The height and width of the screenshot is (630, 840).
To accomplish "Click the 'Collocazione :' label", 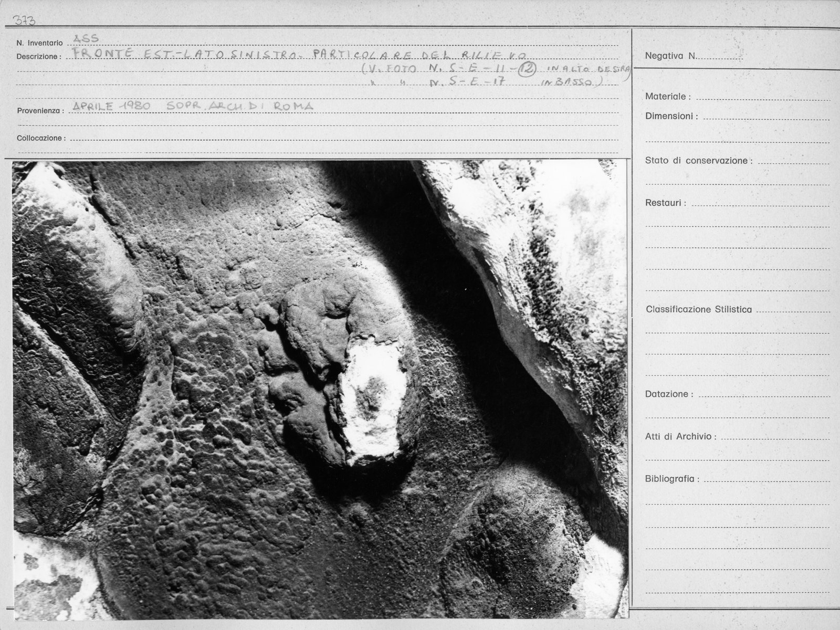I will (41, 138).
